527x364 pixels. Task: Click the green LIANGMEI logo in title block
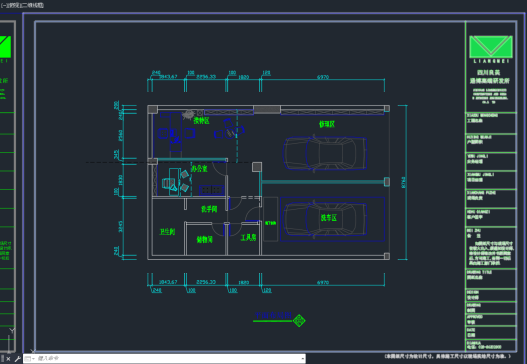[x=491, y=47]
